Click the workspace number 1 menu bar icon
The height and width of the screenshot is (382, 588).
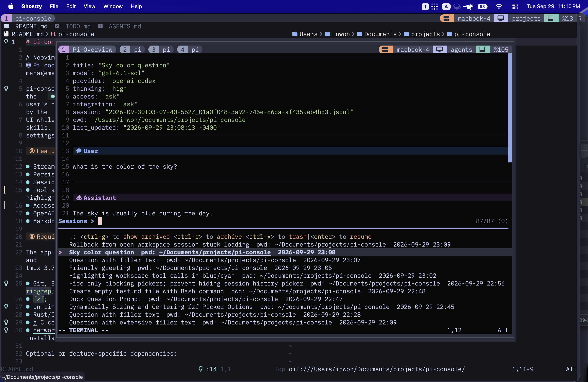pos(425,7)
